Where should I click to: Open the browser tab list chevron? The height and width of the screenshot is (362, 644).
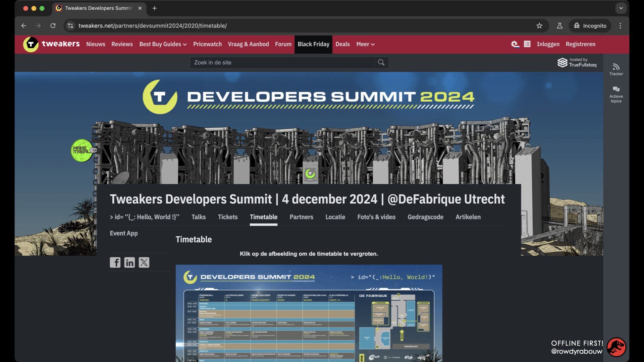coord(621,8)
